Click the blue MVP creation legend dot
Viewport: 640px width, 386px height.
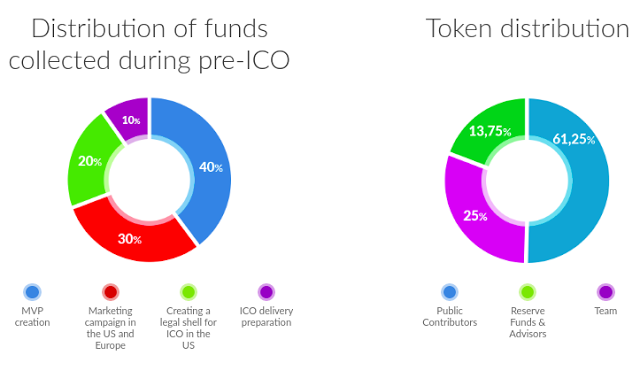pos(32,292)
